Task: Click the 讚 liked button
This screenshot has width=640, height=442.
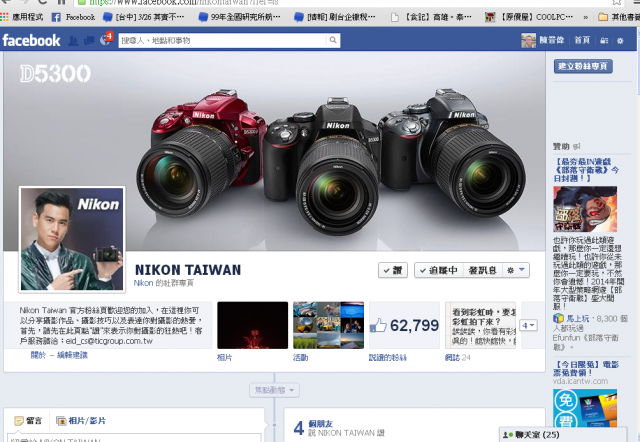Action: (x=393, y=270)
